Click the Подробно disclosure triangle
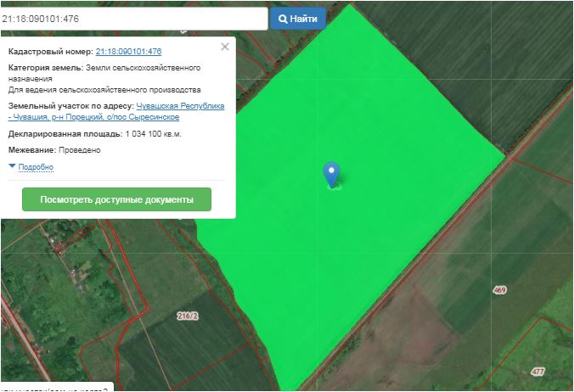This screenshot has height=392, width=574. pyautogui.click(x=12, y=167)
